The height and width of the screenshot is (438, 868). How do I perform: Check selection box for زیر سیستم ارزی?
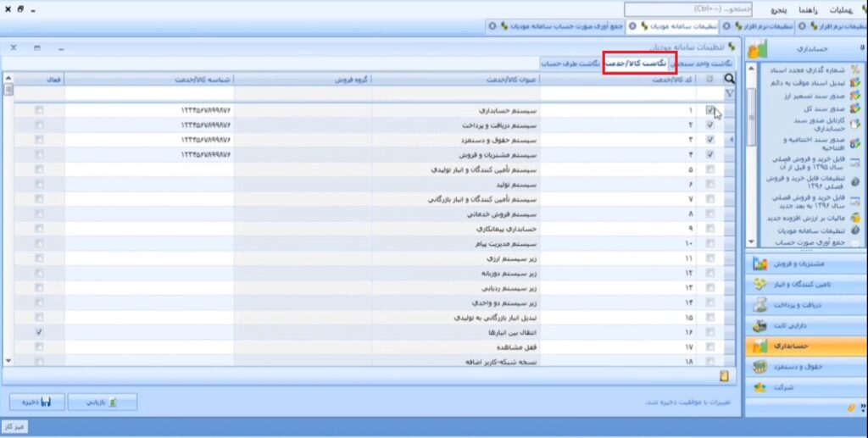tap(710, 258)
